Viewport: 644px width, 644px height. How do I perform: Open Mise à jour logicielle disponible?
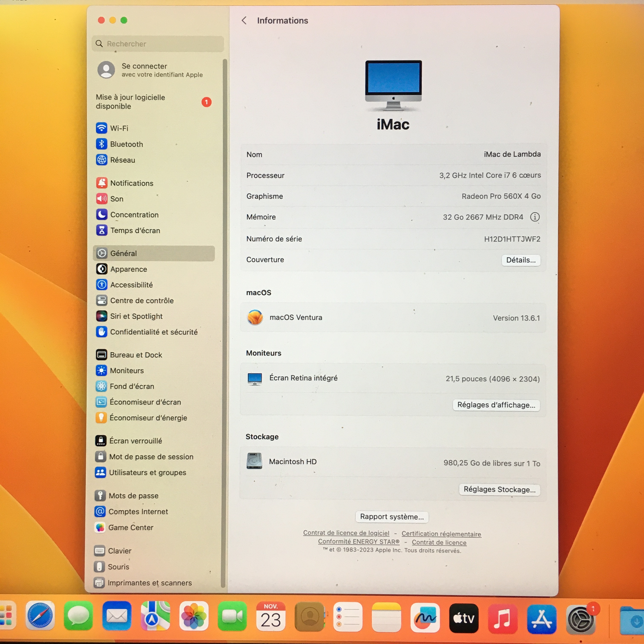(x=130, y=102)
